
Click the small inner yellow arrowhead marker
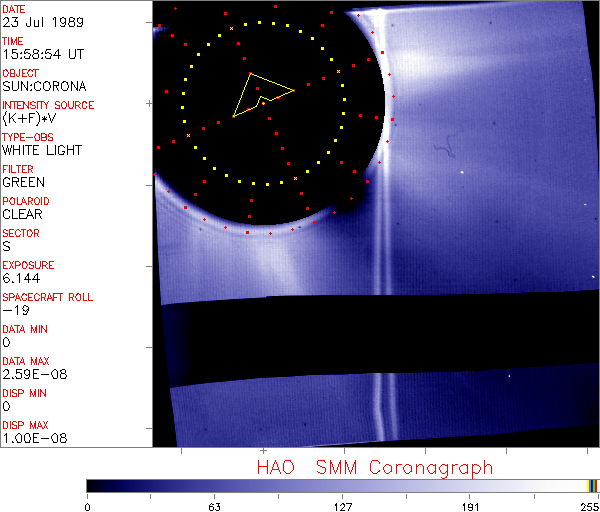point(263,102)
